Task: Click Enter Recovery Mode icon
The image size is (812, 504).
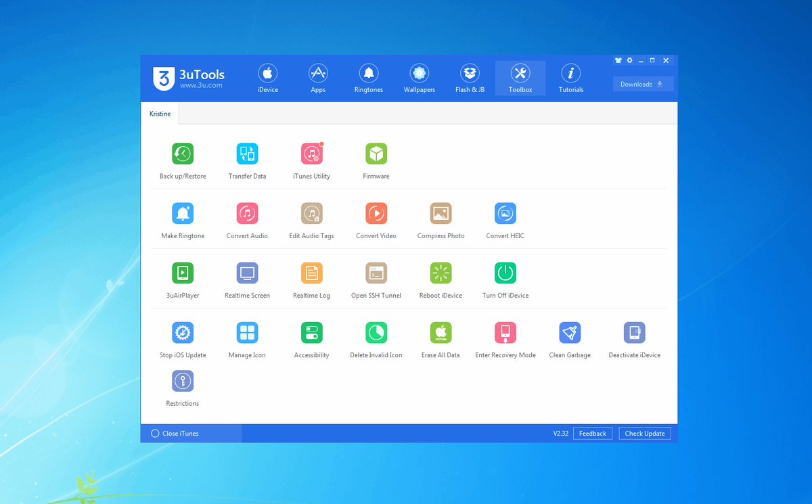Action: pos(505,333)
